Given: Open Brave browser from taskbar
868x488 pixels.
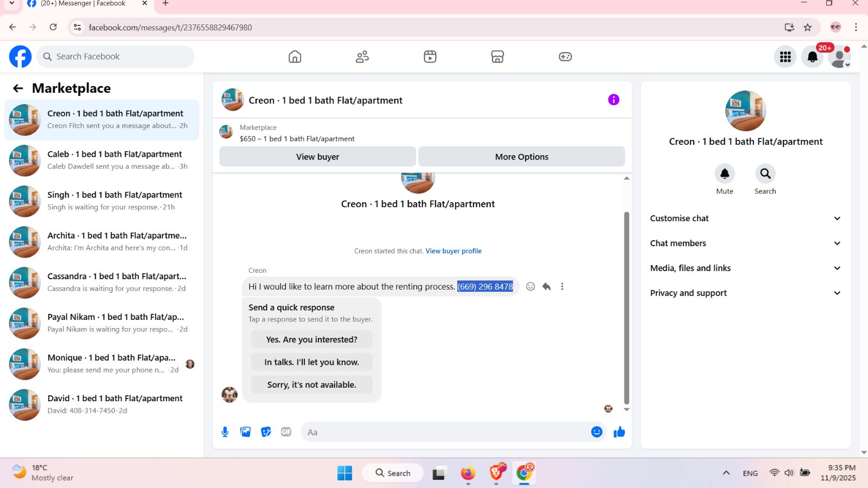Looking at the screenshot, I should 496,473.
